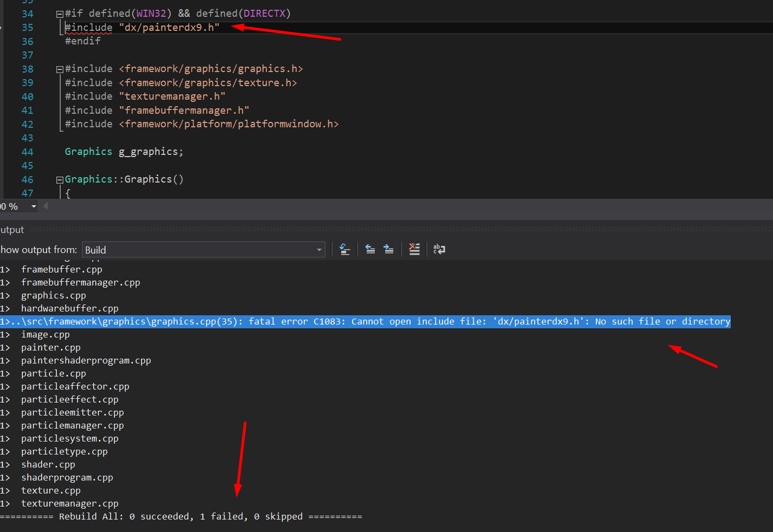The width and height of the screenshot is (773, 532).
Task: Click Find Message in Code icon
Action: click(x=345, y=249)
